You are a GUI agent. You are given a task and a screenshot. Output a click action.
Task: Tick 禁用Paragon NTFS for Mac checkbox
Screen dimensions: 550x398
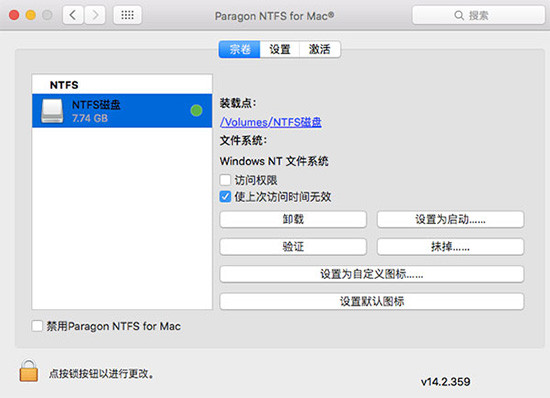(37, 326)
